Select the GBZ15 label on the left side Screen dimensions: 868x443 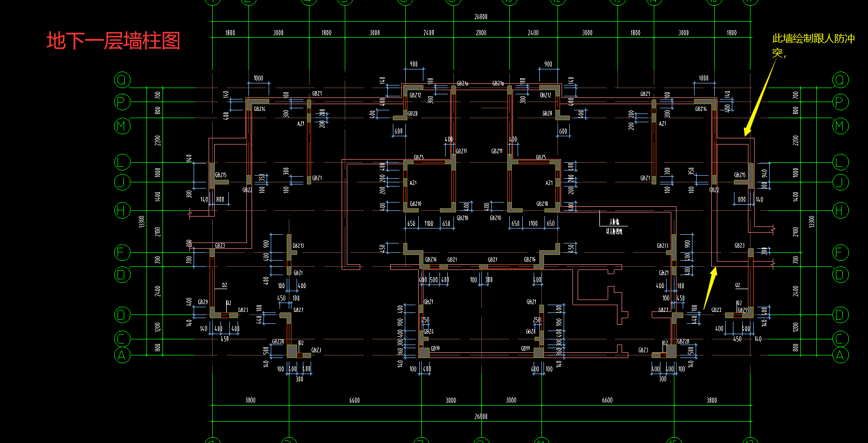coord(221,175)
